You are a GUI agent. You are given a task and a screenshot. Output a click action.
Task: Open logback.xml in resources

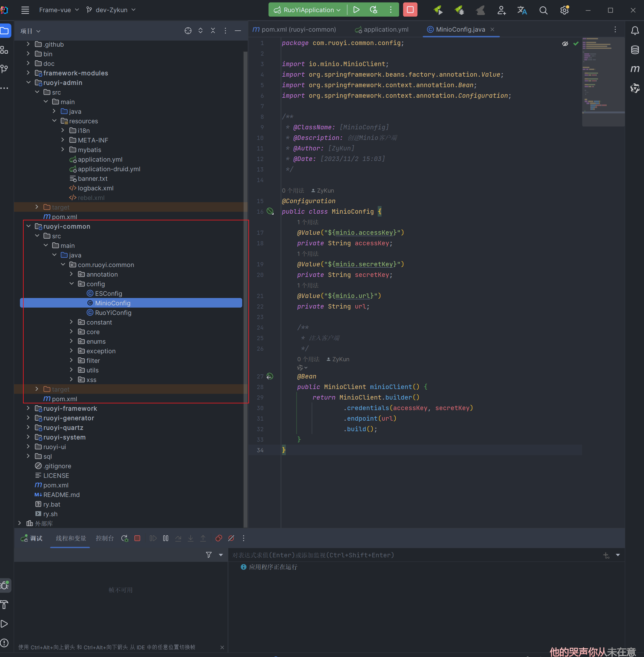pos(91,188)
